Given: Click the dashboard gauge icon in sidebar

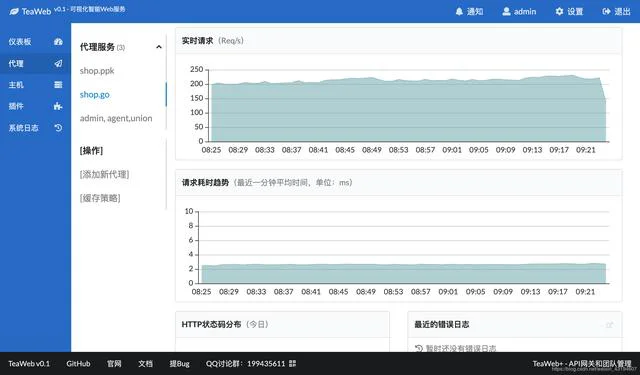Looking at the screenshot, I should point(58,42).
